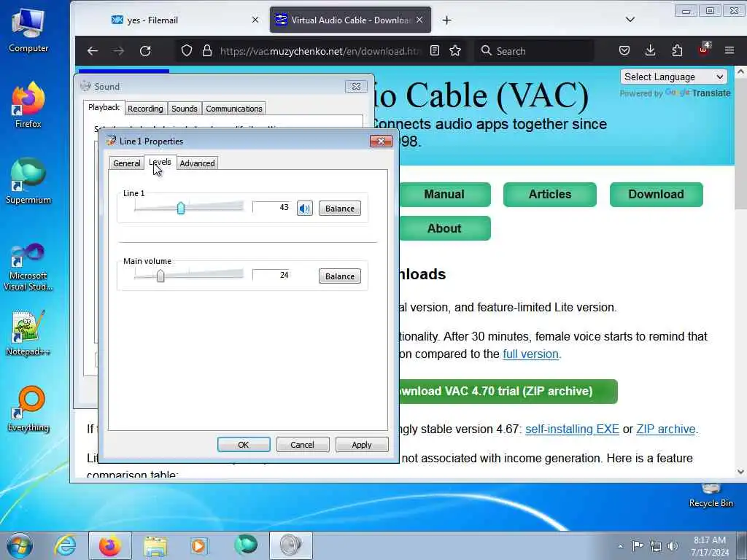Viewport: 747px width, 560px height.
Task: Click the tray volume speaker icon
Action: pyautogui.click(x=673, y=546)
